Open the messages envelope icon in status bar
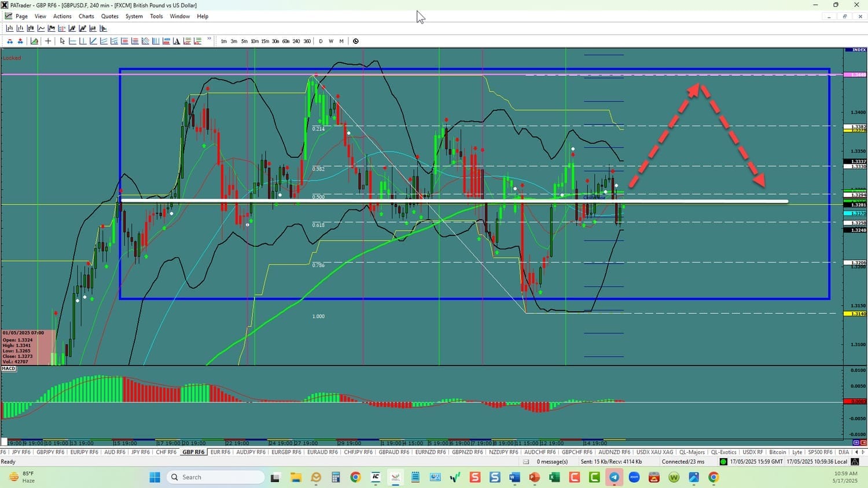This screenshot has width=868, height=488. (526, 461)
